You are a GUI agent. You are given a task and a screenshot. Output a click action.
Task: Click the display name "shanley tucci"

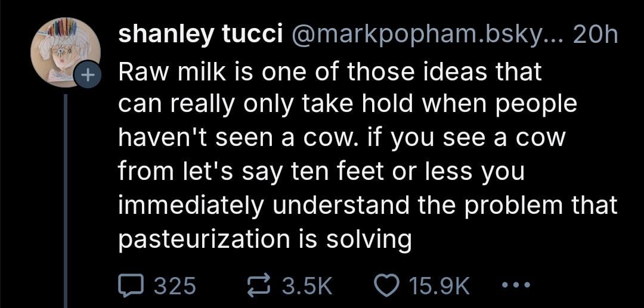click(x=200, y=35)
